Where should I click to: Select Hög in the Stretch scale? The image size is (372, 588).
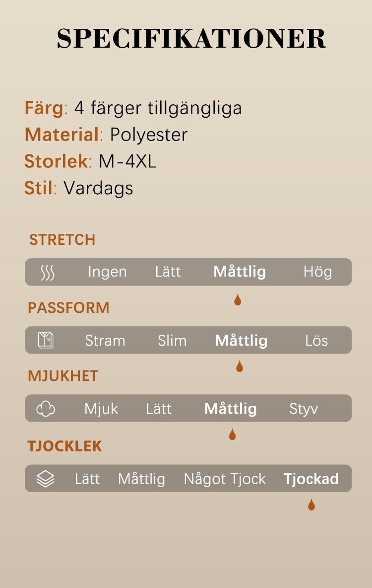(x=317, y=272)
